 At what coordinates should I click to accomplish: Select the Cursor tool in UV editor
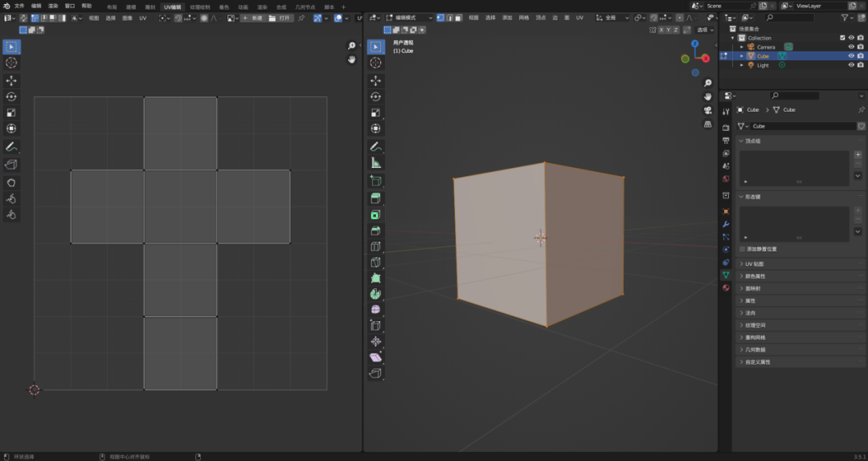(11, 63)
